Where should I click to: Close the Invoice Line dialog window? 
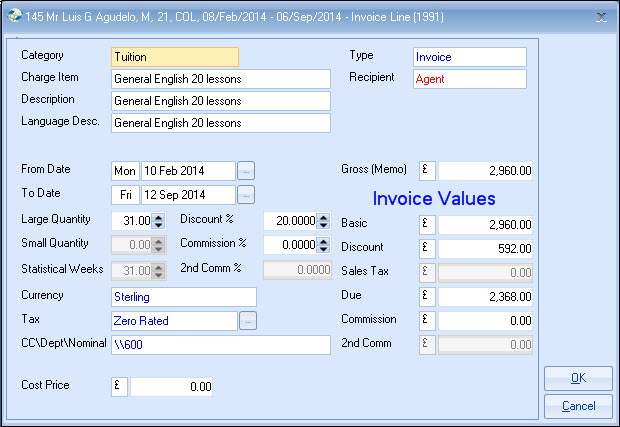point(601,16)
